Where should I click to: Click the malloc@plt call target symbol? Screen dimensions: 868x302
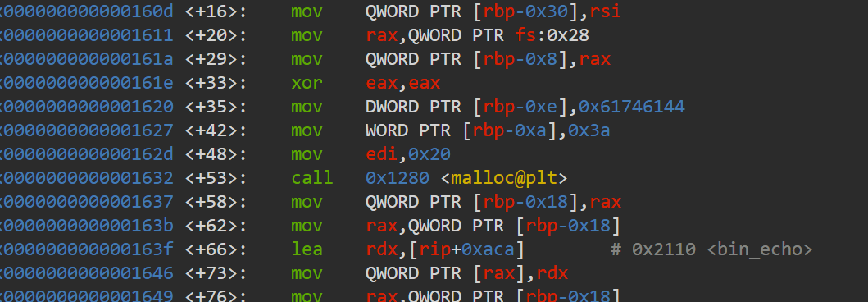pos(504,178)
